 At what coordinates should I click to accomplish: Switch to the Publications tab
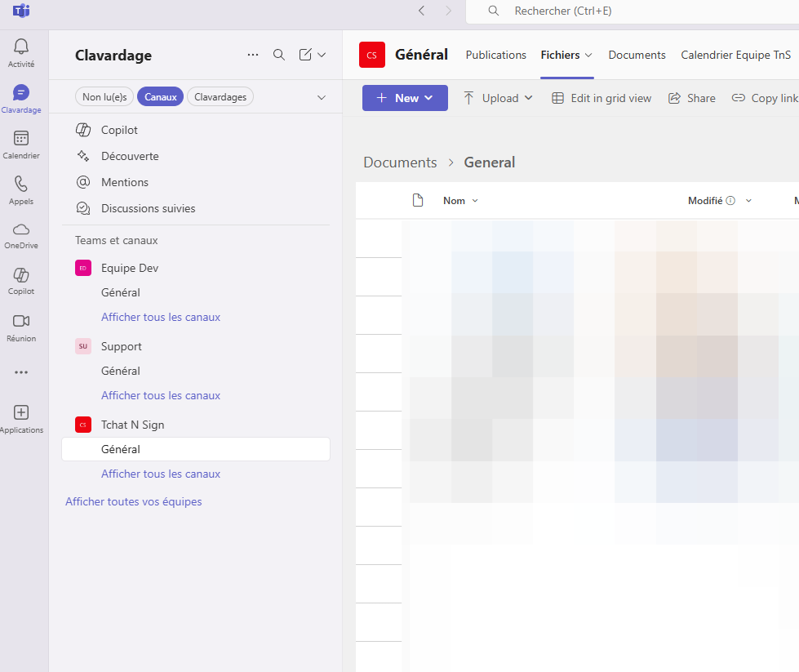tap(496, 55)
